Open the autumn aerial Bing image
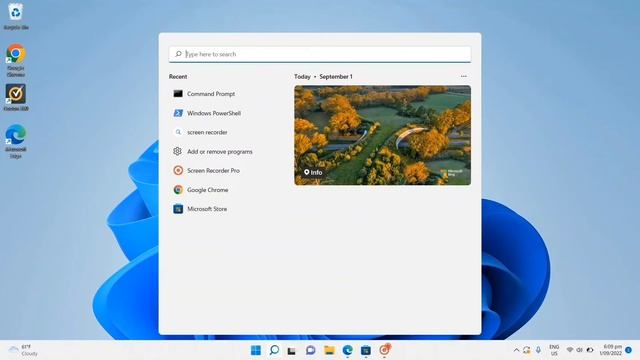640x360 pixels. coord(382,135)
